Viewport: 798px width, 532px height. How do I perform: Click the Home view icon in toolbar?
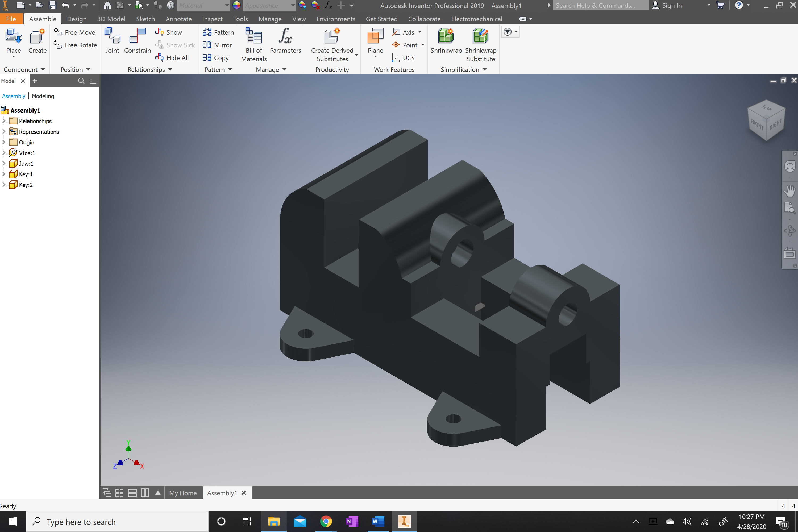pyautogui.click(x=107, y=5)
